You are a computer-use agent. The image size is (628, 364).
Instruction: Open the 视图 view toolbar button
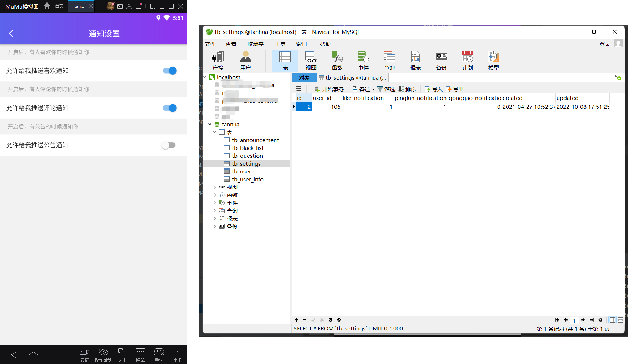tap(311, 61)
